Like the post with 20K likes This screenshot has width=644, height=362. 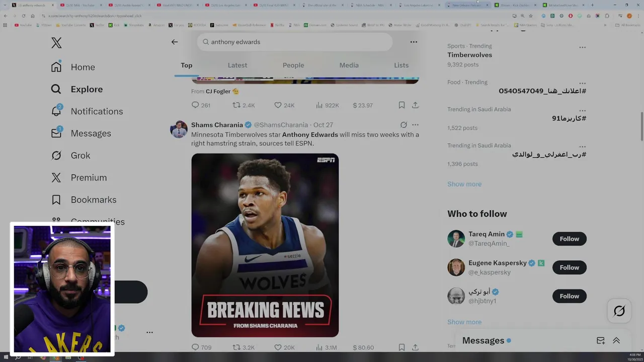point(284,347)
